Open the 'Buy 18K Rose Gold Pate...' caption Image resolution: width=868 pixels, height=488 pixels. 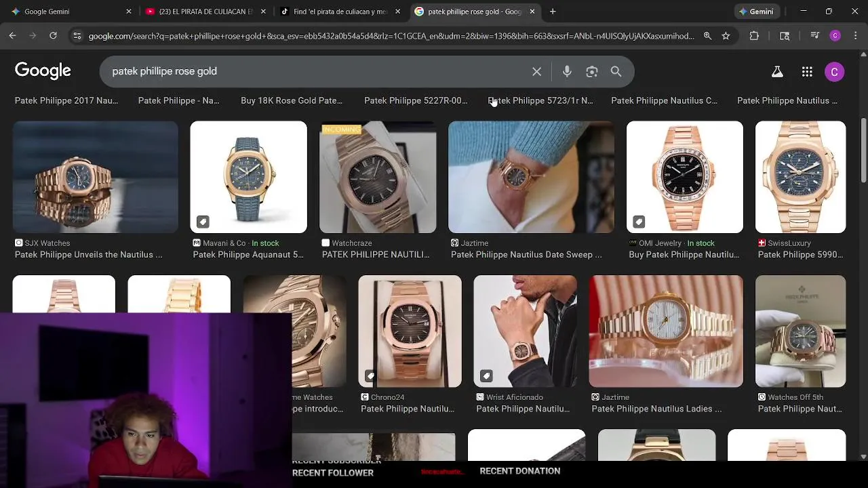[x=292, y=100]
